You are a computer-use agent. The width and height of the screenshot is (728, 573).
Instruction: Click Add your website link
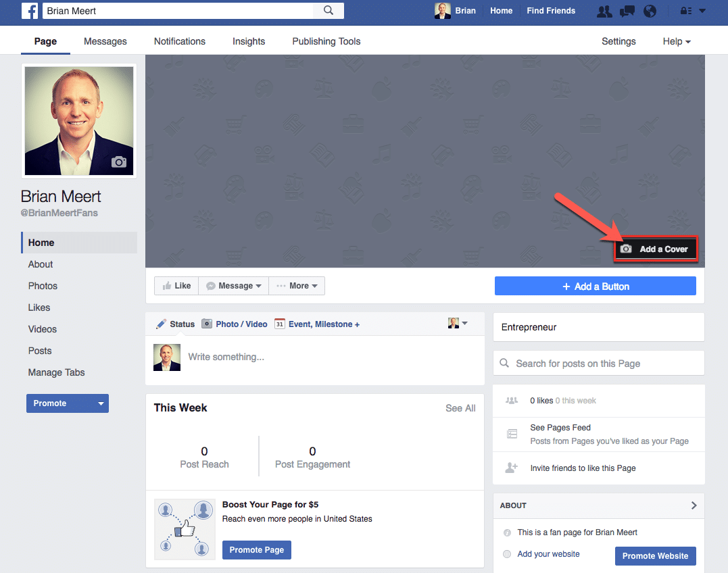(x=548, y=554)
